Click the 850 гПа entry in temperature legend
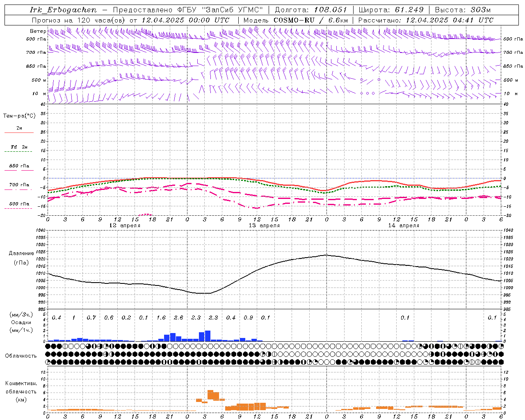This screenshot has height=420, width=525. point(19,166)
